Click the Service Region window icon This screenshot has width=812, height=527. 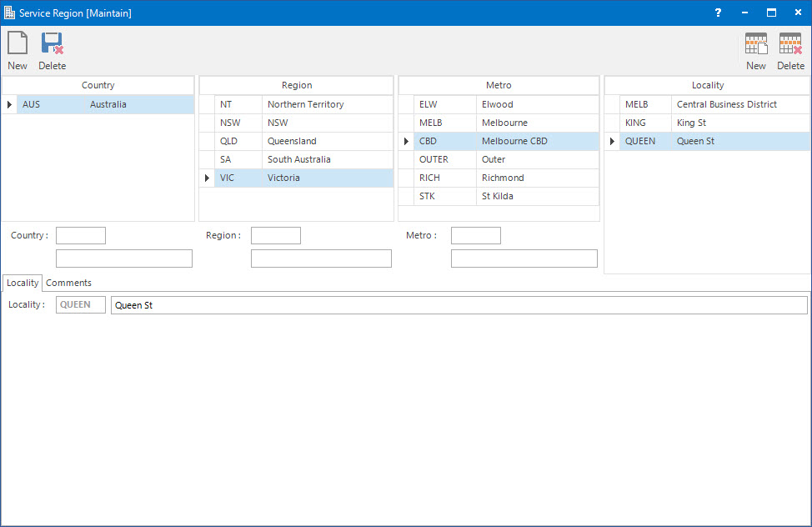(10, 13)
